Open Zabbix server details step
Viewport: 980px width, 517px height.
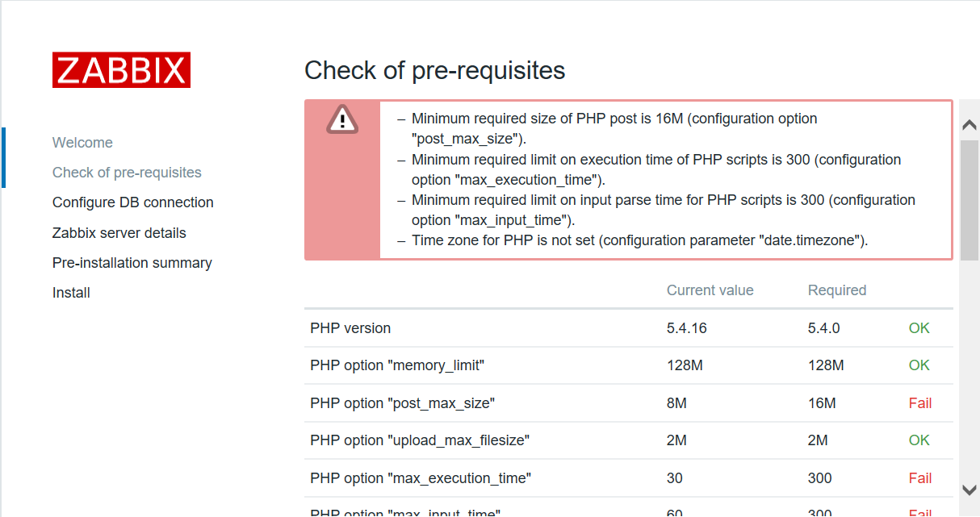pos(119,233)
